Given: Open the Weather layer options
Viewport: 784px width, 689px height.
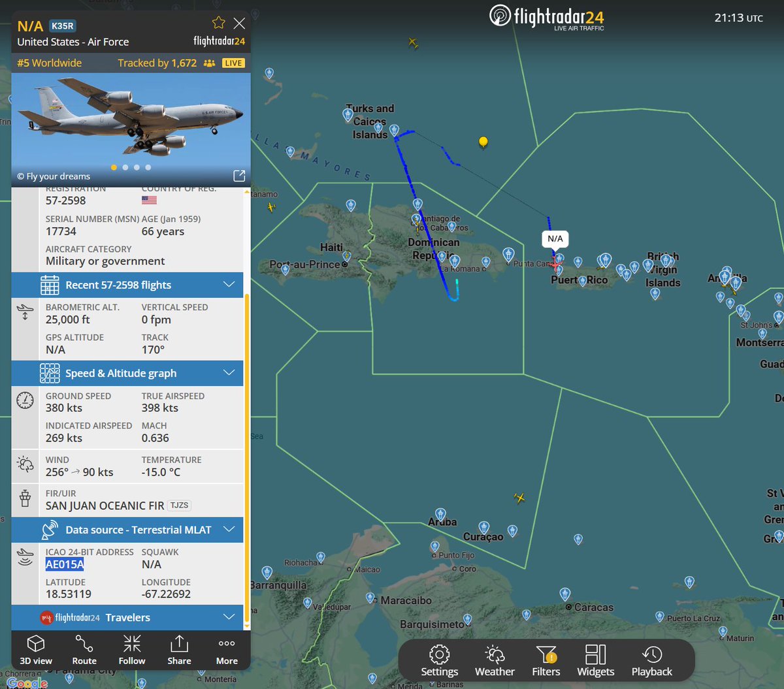Looking at the screenshot, I should point(495,661).
